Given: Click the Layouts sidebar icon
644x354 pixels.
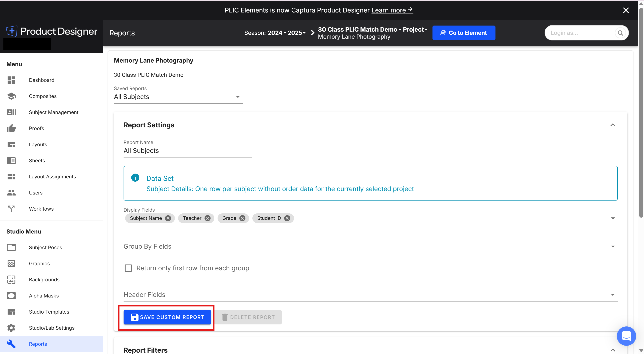Looking at the screenshot, I should coord(11,144).
